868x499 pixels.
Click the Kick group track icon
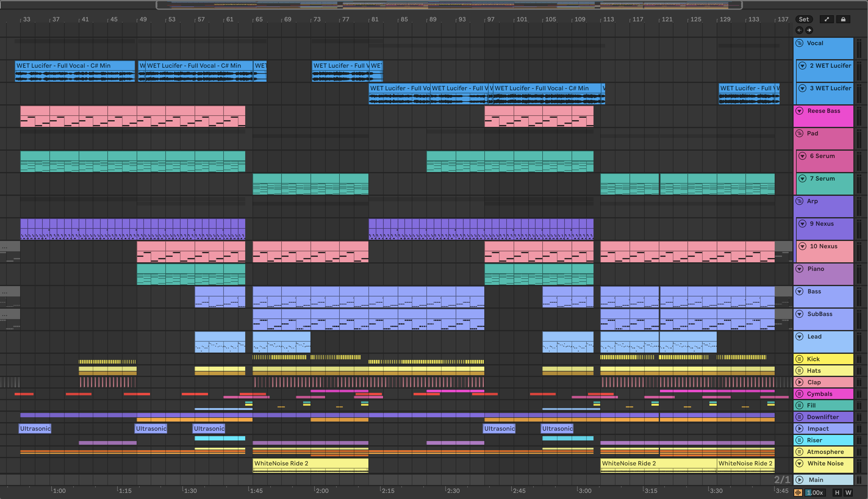(799, 359)
